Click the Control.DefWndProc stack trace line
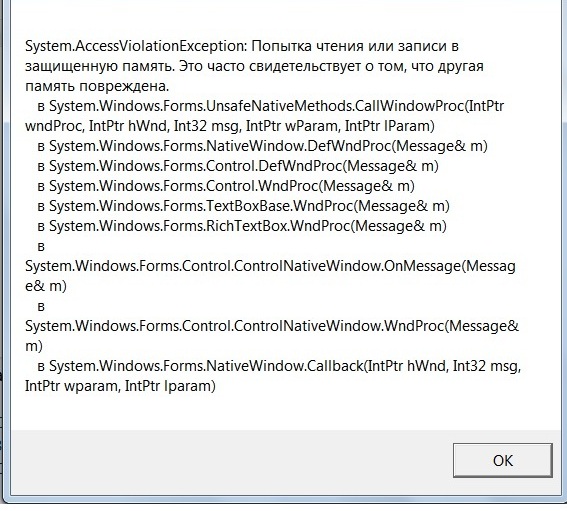Screen dimensions: 567x511 pyautogui.click(x=238, y=166)
